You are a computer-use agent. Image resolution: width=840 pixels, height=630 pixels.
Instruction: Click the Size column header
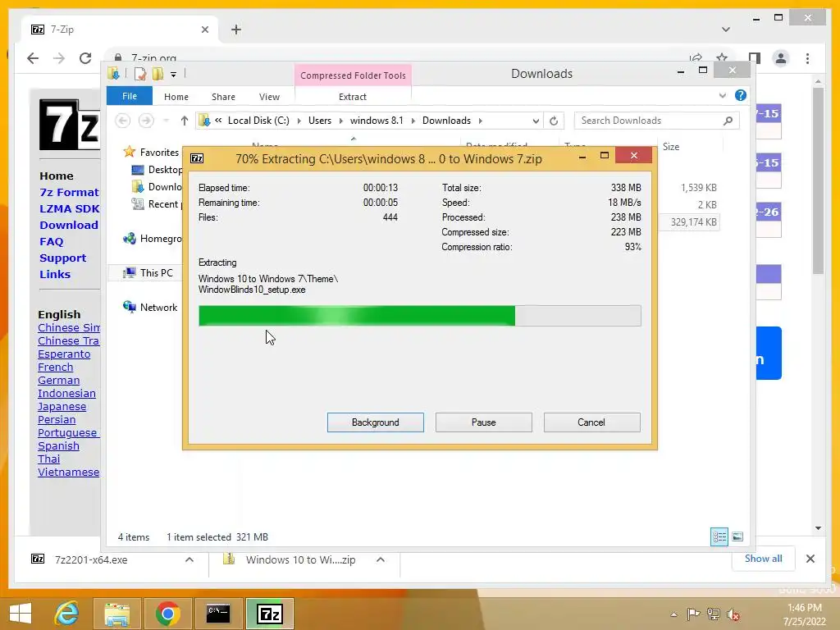point(671,146)
